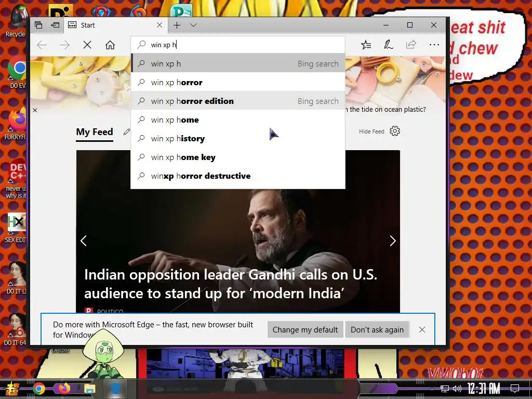Select suggestion 'winxp horror destructive'
532x399 pixels.
pyautogui.click(x=238, y=176)
